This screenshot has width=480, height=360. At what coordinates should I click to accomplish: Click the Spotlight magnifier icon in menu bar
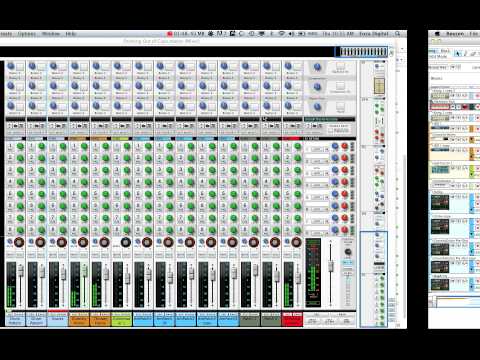[x=397, y=34]
